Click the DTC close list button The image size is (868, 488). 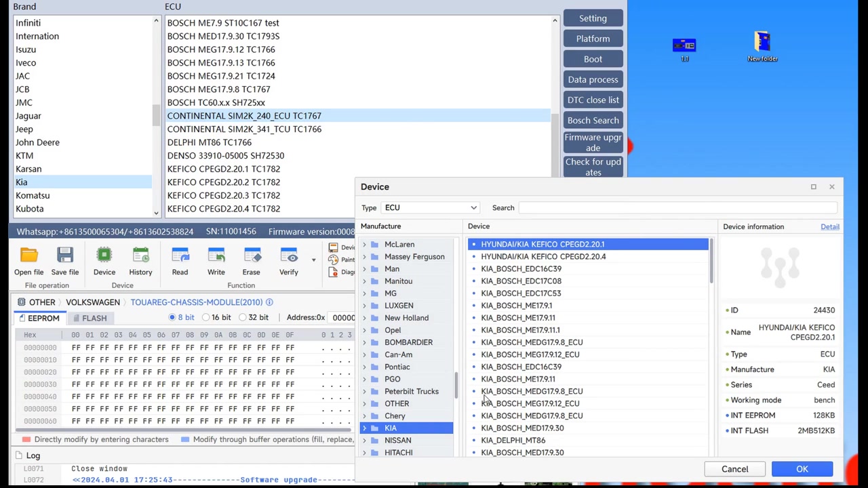click(x=593, y=100)
